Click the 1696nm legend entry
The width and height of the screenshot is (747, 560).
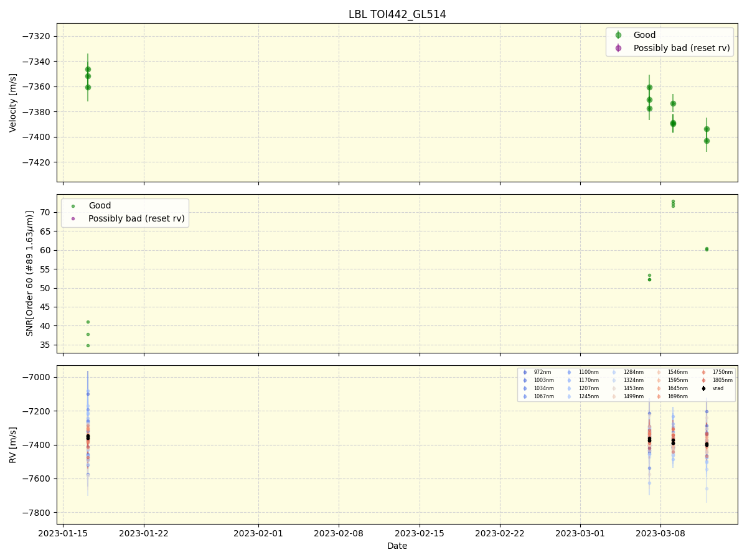tap(672, 396)
